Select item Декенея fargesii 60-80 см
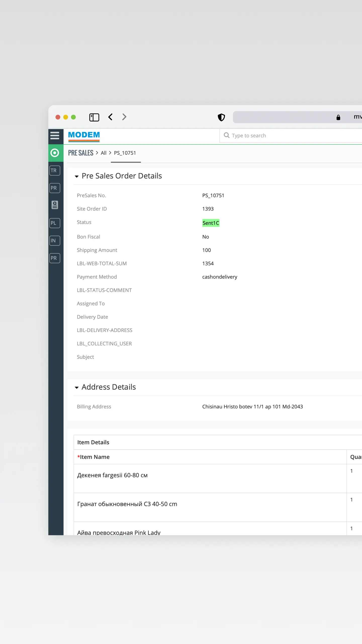362x644 pixels. click(112, 475)
